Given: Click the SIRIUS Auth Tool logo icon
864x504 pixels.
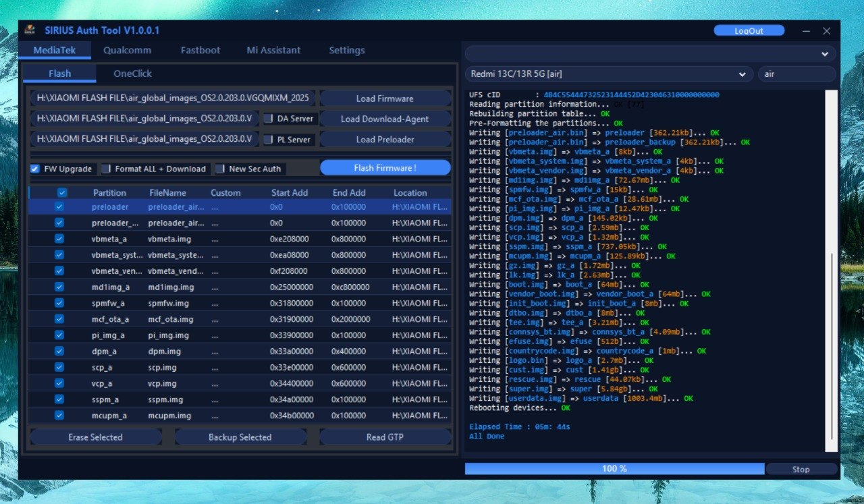Looking at the screenshot, I should [30, 30].
